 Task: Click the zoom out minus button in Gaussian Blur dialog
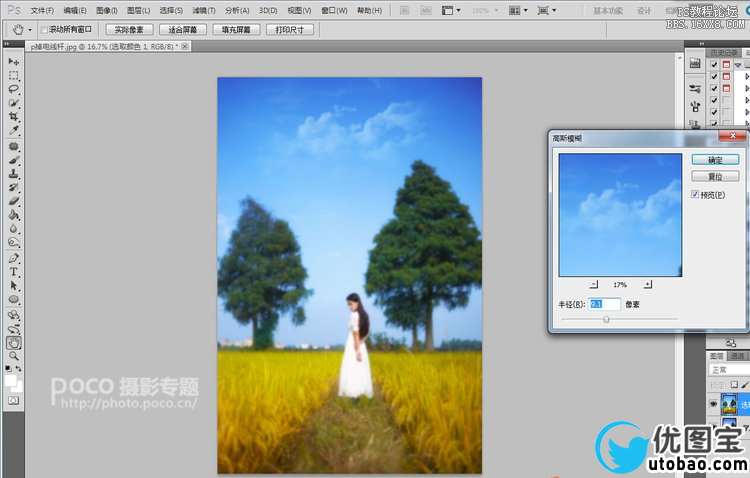(x=591, y=285)
